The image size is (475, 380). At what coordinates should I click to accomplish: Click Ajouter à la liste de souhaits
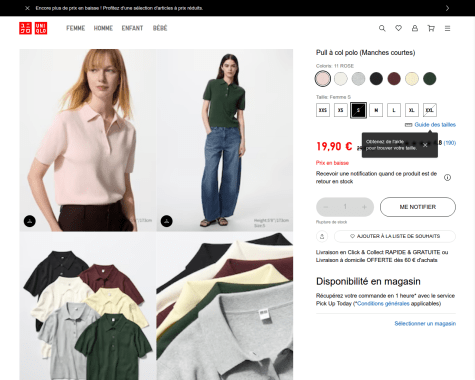click(x=395, y=236)
